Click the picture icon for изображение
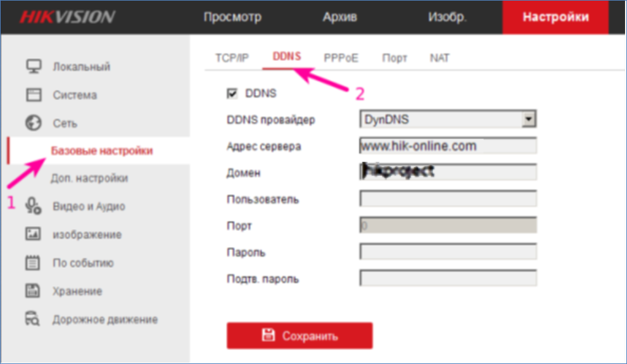The height and width of the screenshot is (364, 627). point(33,234)
